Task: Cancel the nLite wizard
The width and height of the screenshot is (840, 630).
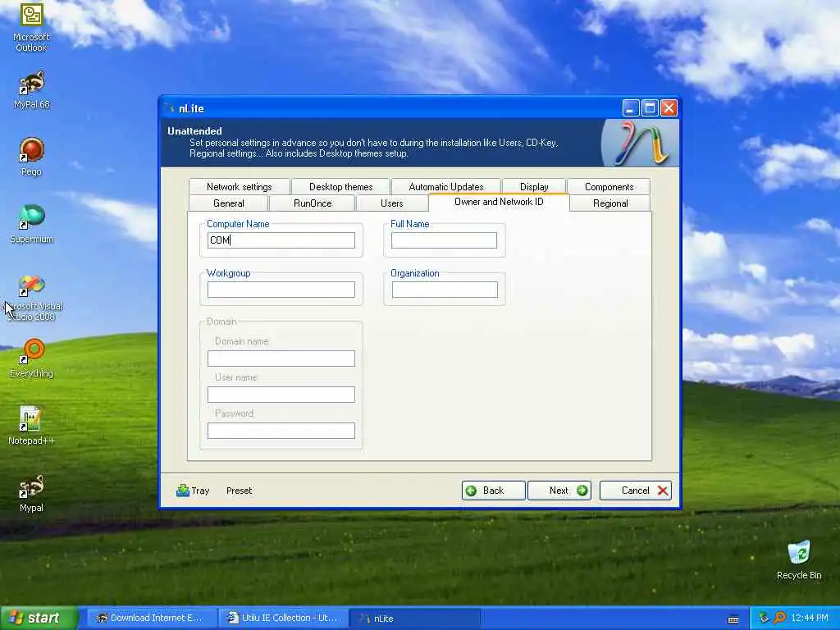Action: (x=636, y=491)
